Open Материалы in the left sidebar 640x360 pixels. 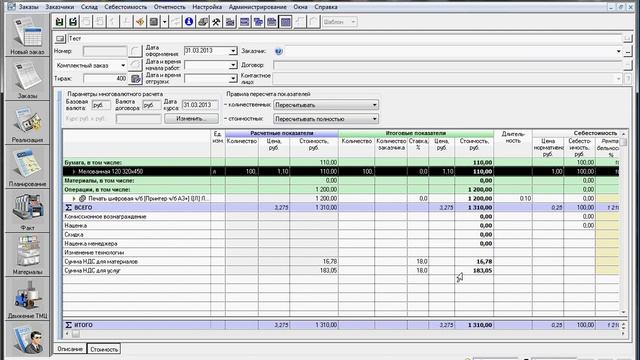[27, 255]
